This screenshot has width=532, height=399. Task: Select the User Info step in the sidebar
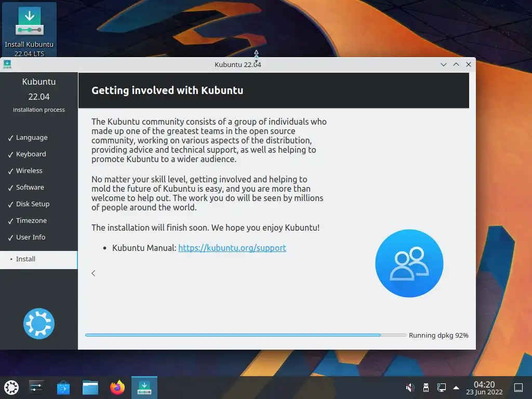click(x=31, y=237)
